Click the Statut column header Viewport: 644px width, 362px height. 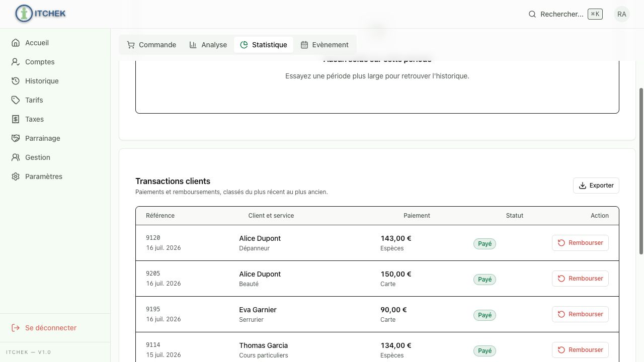click(x=515, y=216)
